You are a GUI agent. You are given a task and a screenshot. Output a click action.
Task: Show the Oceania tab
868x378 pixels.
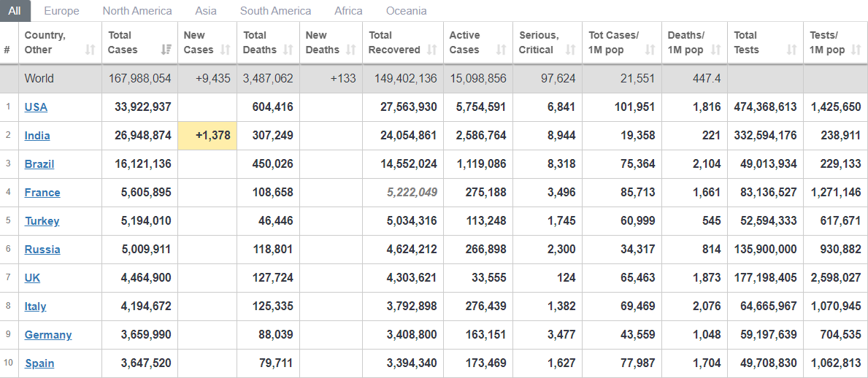(406, 11)
